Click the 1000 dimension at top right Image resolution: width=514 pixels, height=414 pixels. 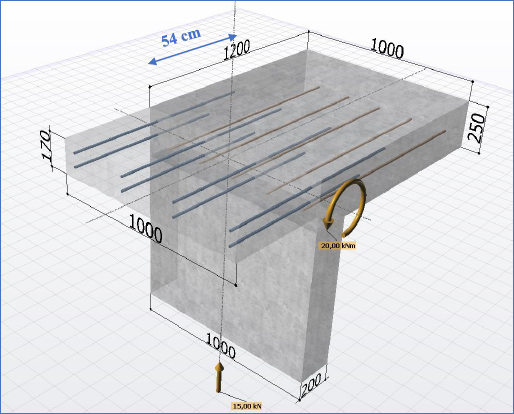387,48
